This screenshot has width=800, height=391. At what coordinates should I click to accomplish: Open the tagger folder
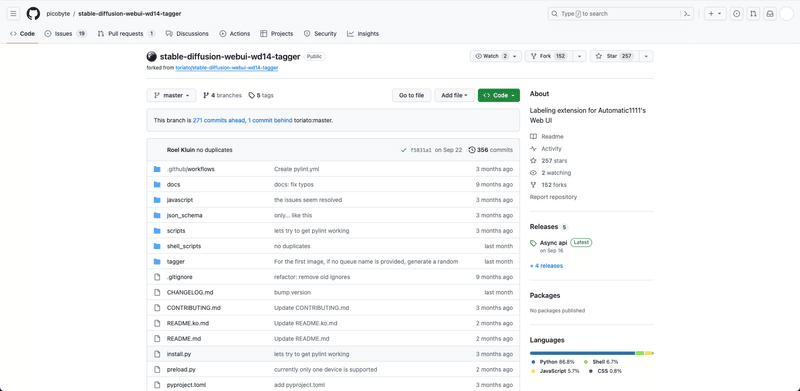pos(176,261)
